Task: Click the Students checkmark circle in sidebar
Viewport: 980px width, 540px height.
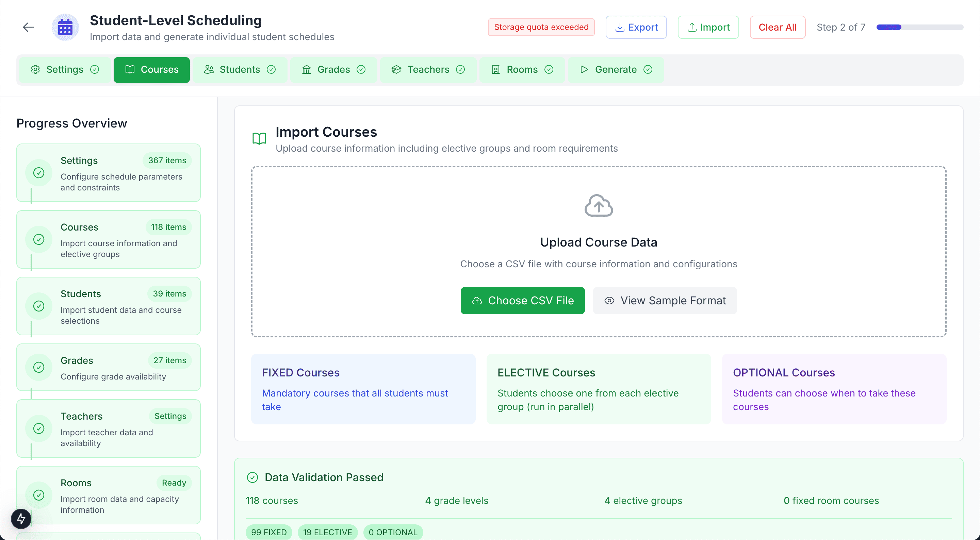Action: pos(39,306)
